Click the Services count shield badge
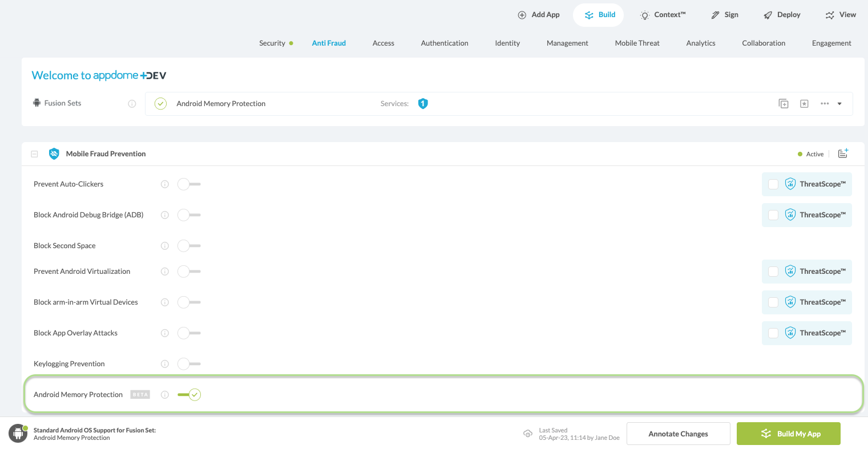The width and height of the screenshot is (868, 449). (423, 104)
